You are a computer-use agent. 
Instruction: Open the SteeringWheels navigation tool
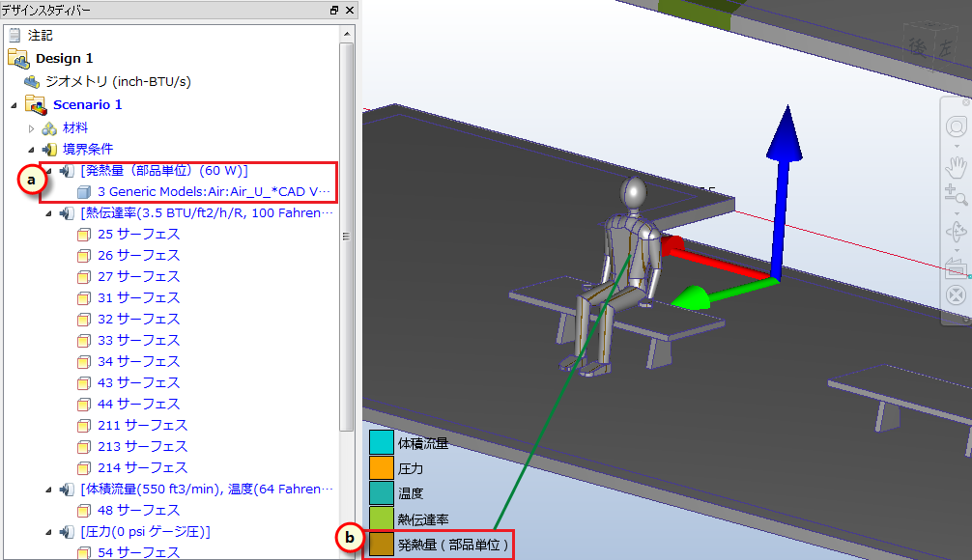957,127
